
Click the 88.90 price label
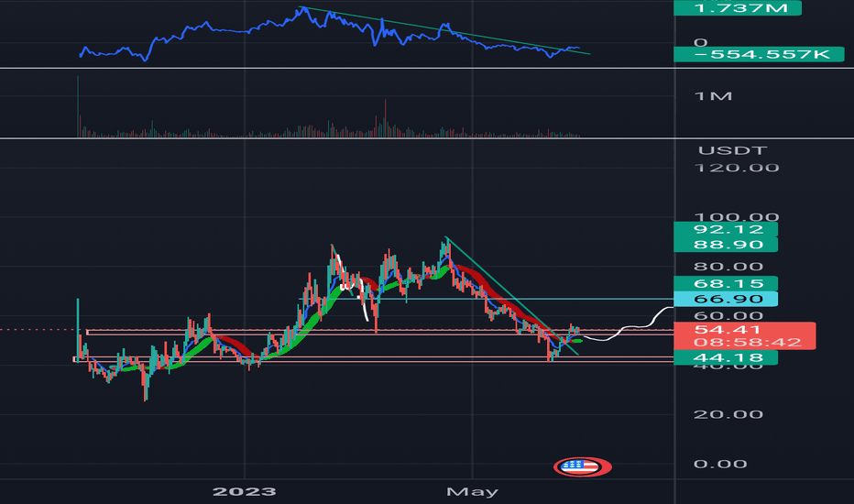726,244
